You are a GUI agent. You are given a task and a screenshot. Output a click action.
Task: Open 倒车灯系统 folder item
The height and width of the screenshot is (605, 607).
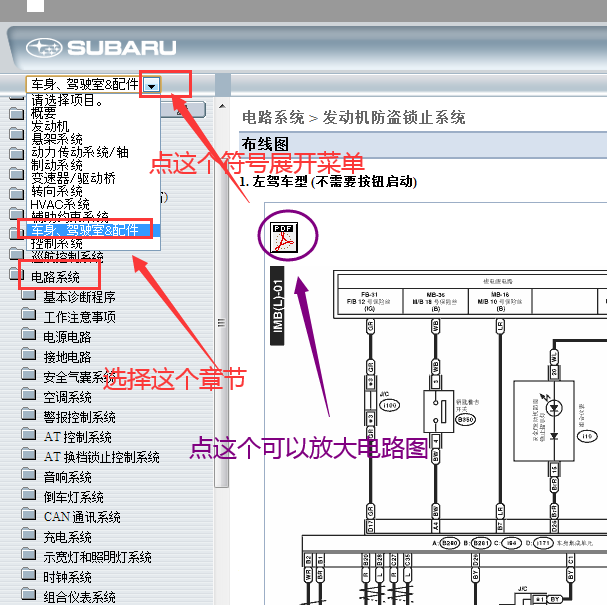point(73,497)
